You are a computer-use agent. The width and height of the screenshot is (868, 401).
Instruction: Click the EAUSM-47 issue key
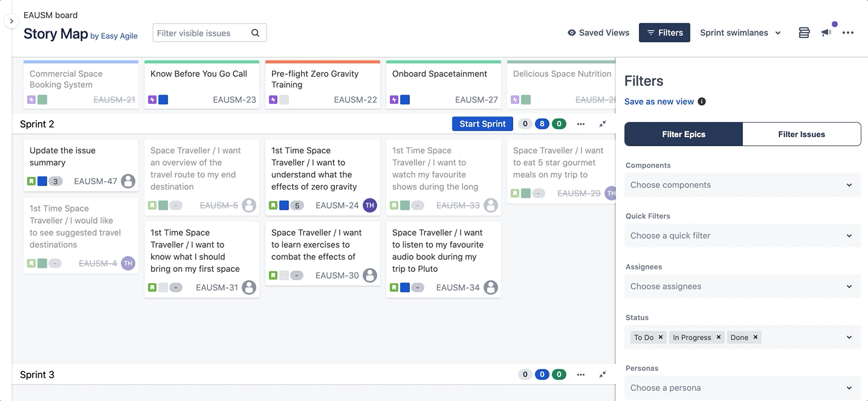coord(96,181)
